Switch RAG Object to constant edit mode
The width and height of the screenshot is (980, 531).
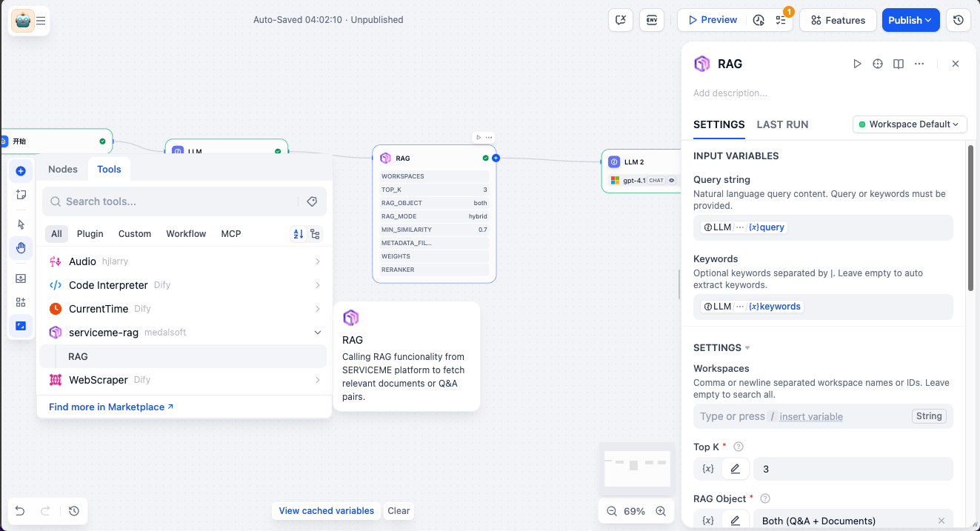(735, 521)
